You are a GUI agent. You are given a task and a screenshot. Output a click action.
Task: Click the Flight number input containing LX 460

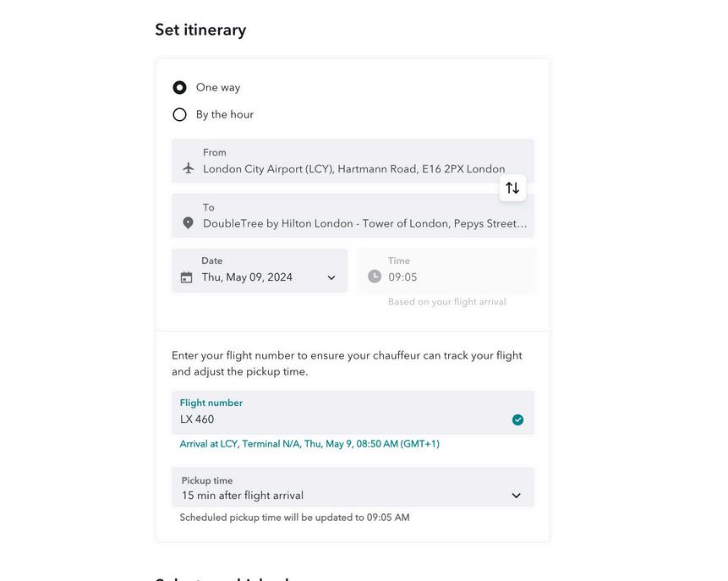click(338, 419)
